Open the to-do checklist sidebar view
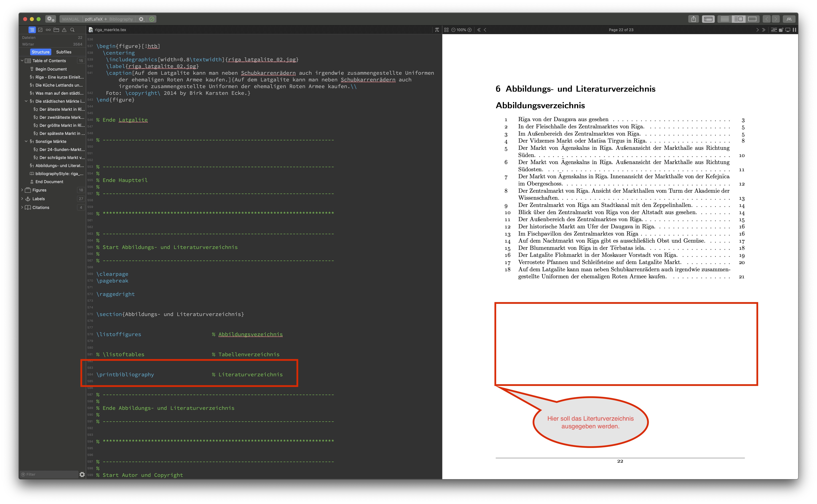This screenshot has height=504, width=817. [x=40, y=30]
